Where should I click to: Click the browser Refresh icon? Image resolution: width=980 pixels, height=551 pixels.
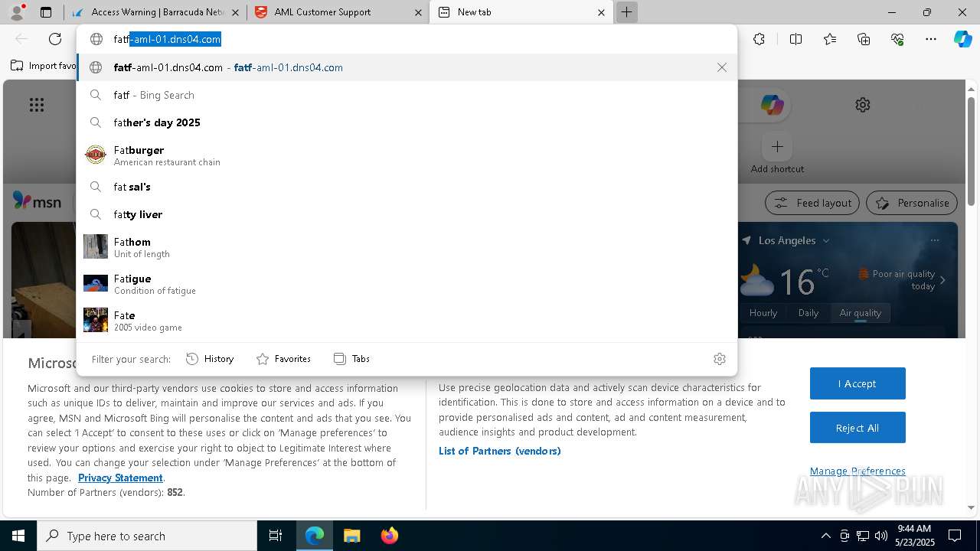tap(55, 39)
